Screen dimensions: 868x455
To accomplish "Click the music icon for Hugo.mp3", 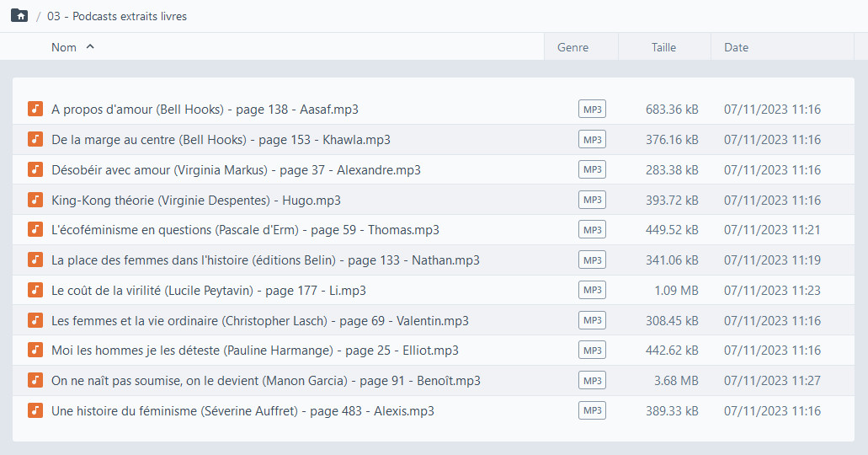I will 35,200.
